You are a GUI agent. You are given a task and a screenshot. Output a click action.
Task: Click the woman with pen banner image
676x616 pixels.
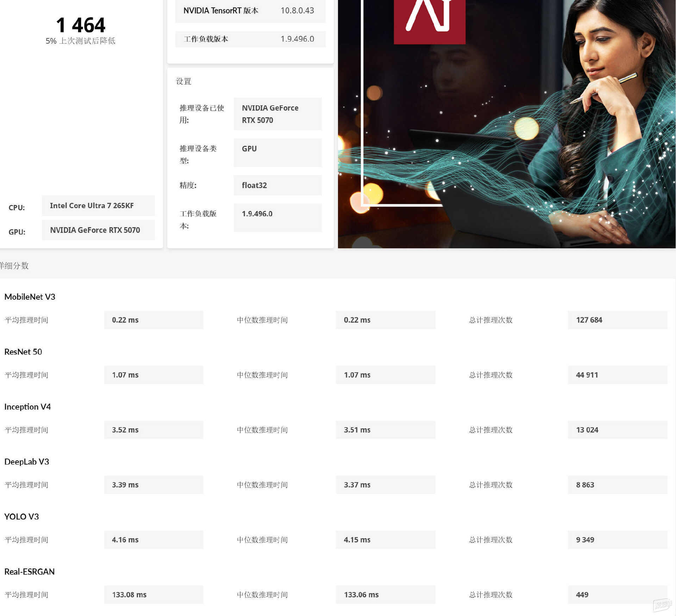(507, 124)
